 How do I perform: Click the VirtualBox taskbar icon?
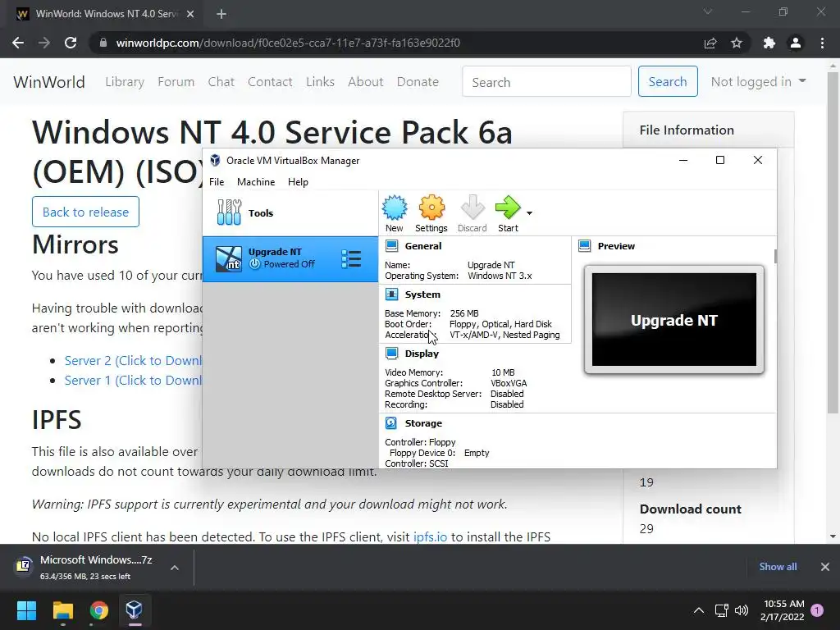tap(135, 610)
